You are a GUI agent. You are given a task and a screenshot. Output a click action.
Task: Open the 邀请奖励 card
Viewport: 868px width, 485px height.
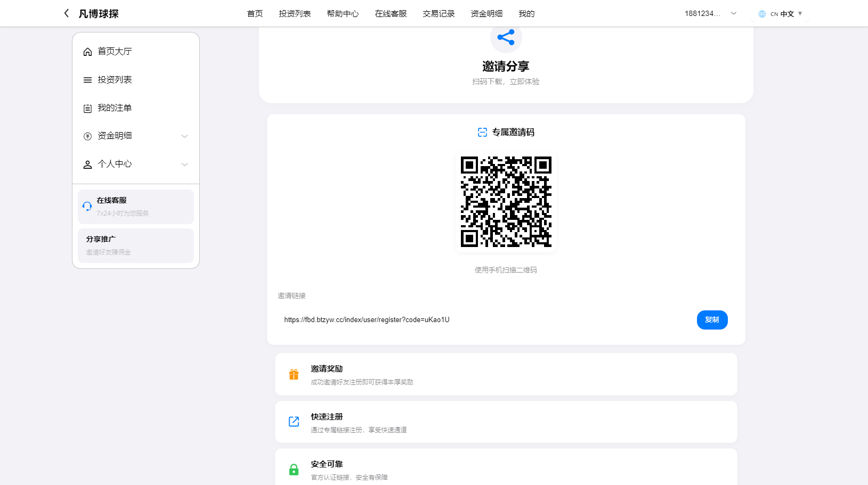[506, 374]
